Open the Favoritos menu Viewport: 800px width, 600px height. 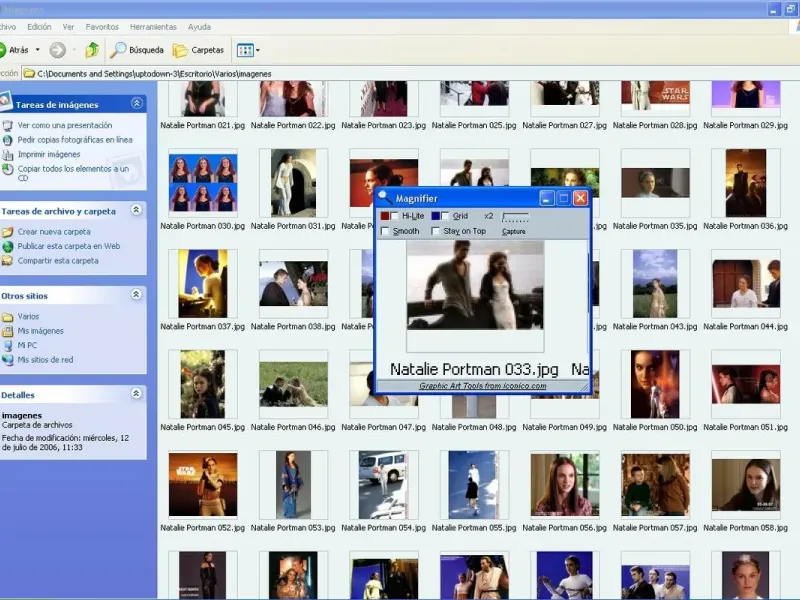(102, 27)
